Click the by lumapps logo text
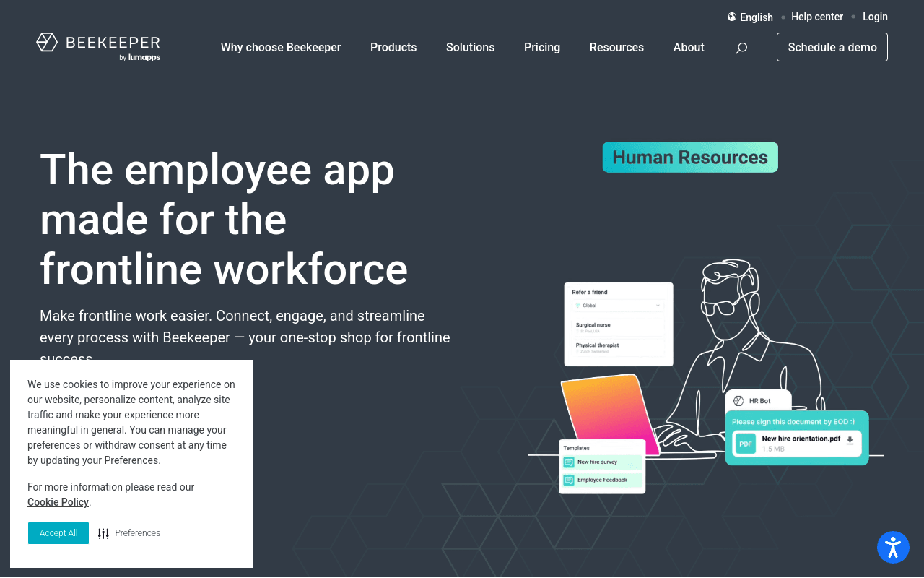The height and width of the screenshot is (578, 924). 140,58
